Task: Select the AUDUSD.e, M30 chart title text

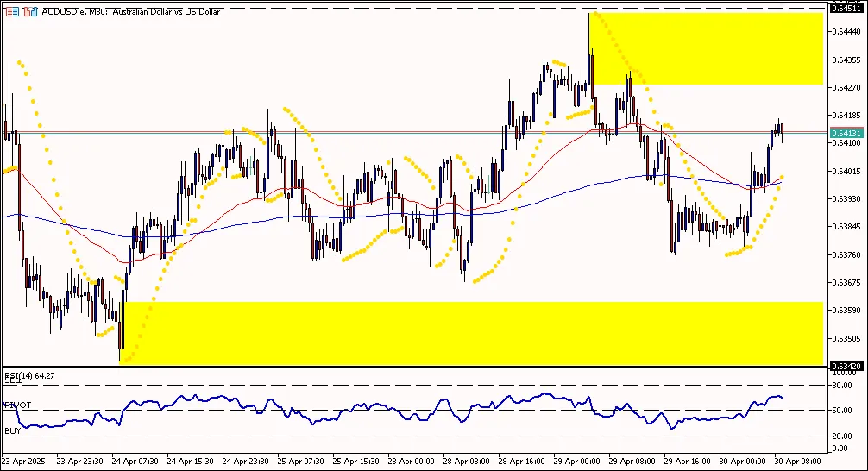Action: point(131,11)
